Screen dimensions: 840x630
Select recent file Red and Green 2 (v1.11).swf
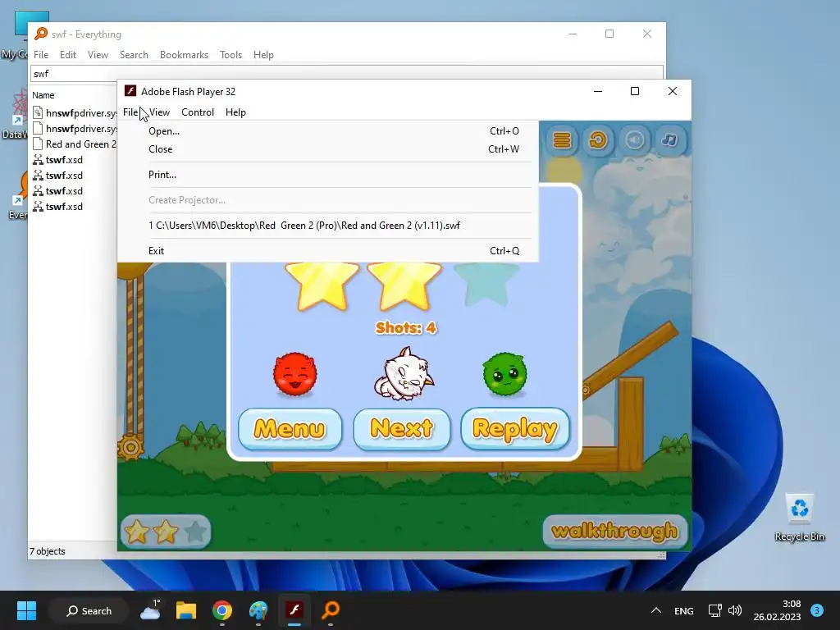click(x=328, y=226)
